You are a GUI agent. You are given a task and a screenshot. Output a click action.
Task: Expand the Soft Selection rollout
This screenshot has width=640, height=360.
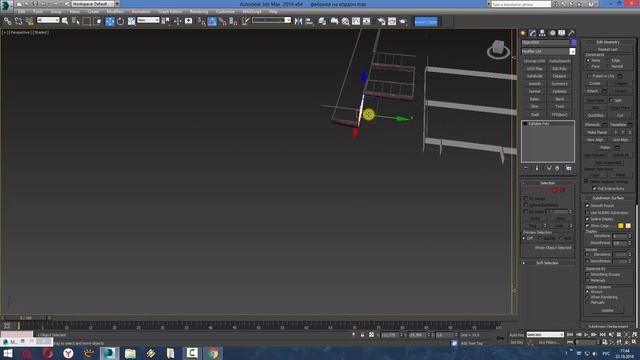pos(548,263)
